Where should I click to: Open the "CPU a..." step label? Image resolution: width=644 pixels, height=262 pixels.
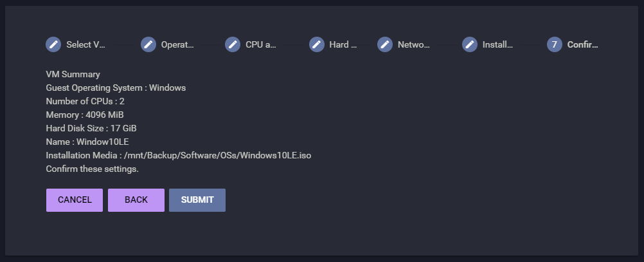261,44
